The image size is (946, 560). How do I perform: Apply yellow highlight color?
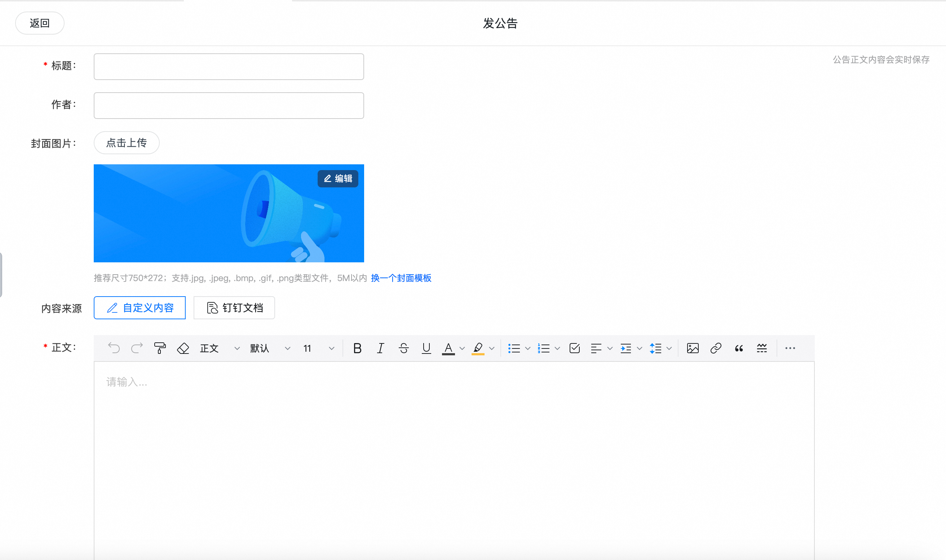coord(478,348)
